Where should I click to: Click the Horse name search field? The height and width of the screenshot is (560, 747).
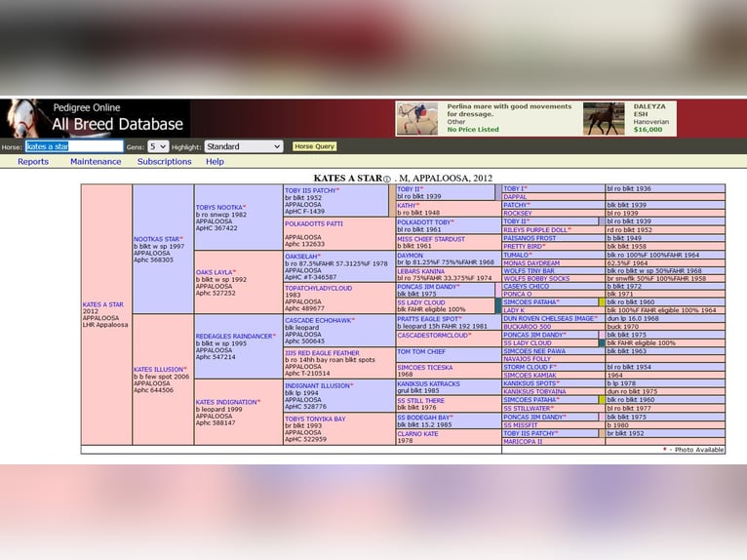click(74, 146)
